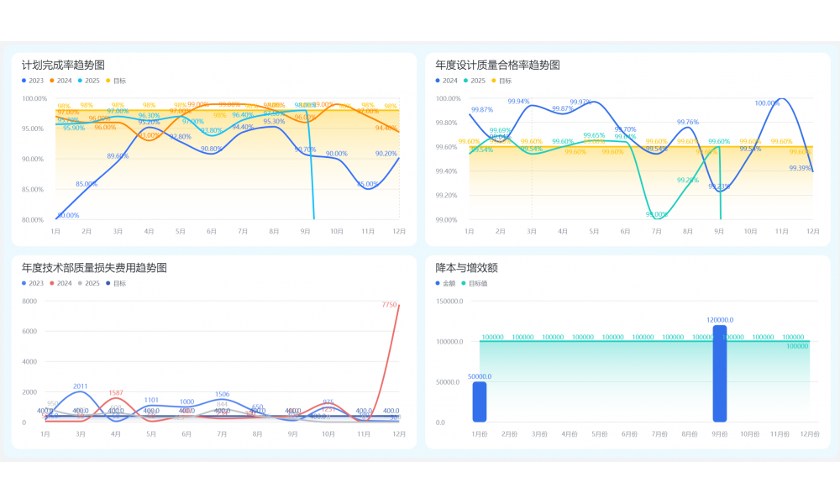Click the 100.00% data label near 11月

click(x=767, y=103)
